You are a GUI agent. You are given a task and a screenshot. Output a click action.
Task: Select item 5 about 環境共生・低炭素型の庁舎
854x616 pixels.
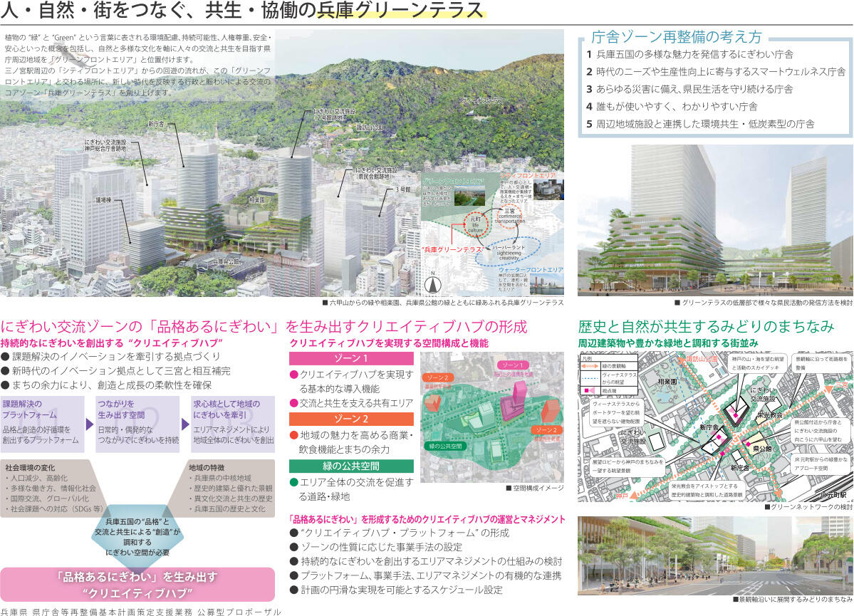click(700, 124)
